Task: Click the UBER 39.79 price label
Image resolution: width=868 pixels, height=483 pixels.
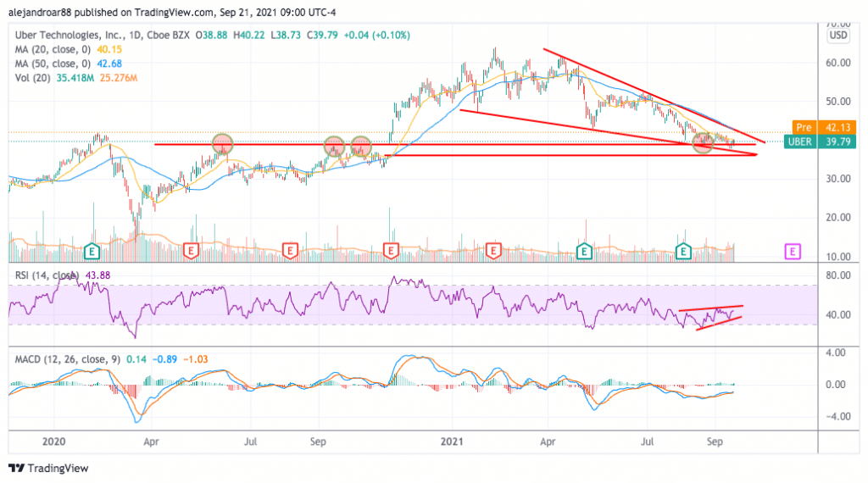Action: (x=820, y=142)
